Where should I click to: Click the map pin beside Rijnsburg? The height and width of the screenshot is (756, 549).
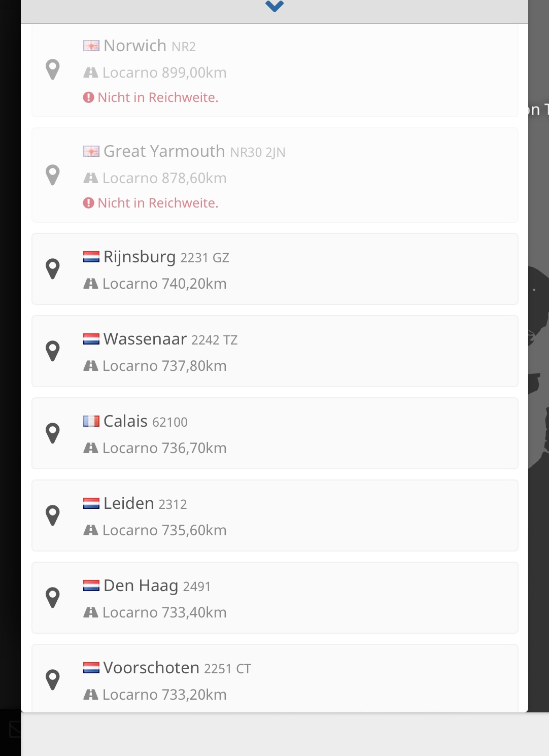coord(53,269)
